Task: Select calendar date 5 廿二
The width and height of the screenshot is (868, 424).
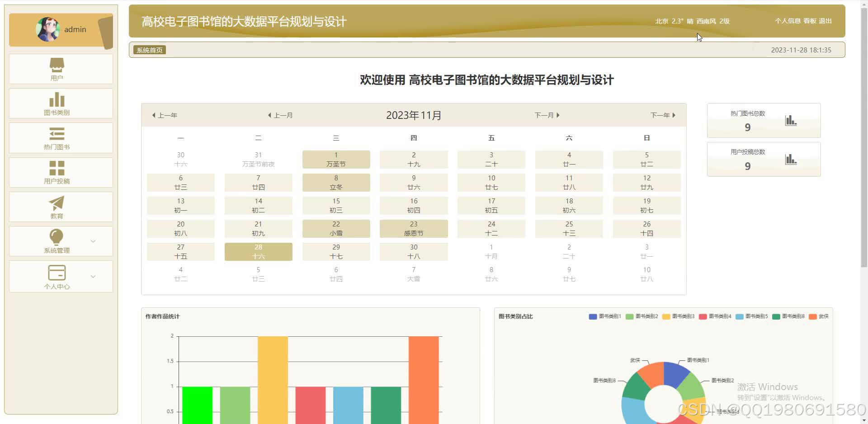Action: click(x=646, y=160)
